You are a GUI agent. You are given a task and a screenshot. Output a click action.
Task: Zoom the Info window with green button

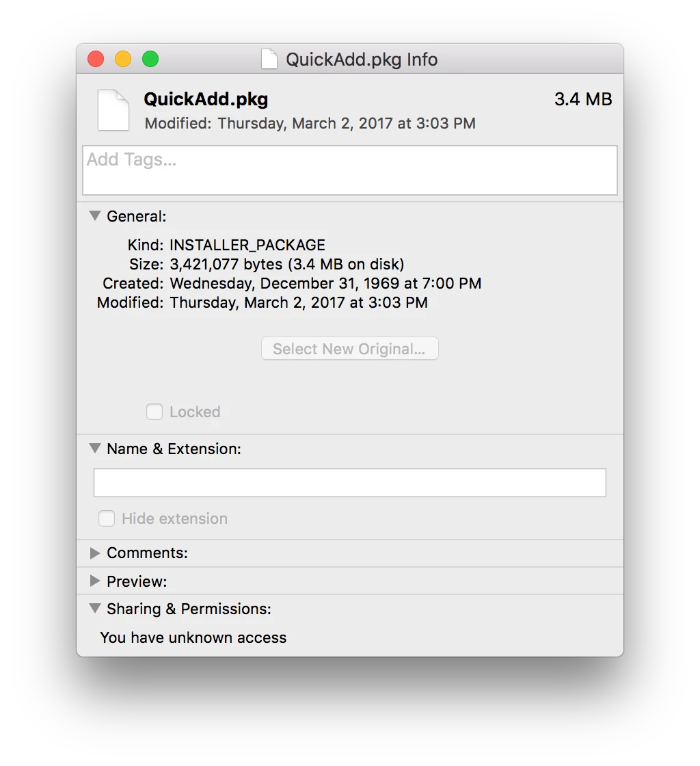(x=150, y=59)
